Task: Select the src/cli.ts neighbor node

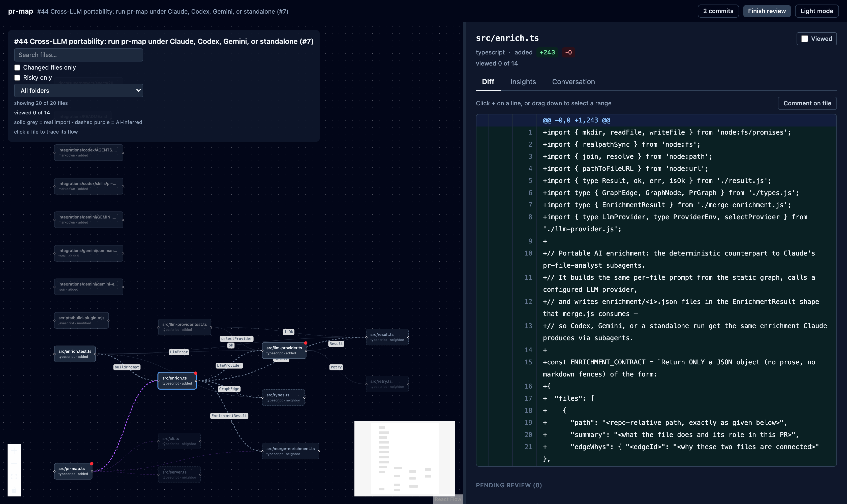Action: (179, 441)
